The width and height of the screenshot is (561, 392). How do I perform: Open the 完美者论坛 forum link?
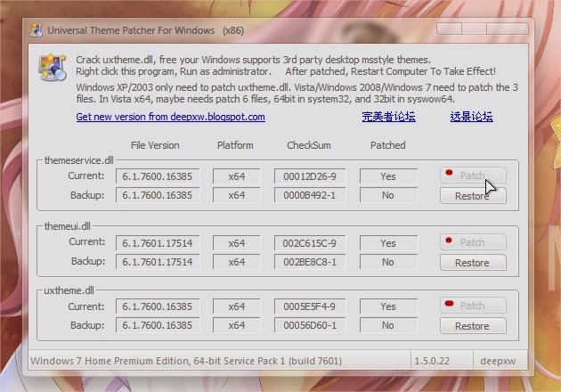point(388,117)
